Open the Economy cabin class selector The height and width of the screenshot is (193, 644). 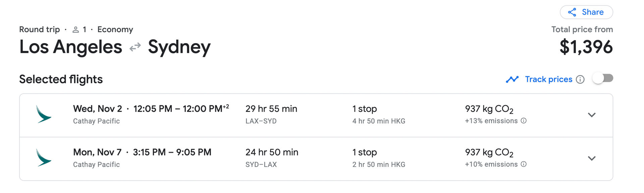[x=115, y=29]
